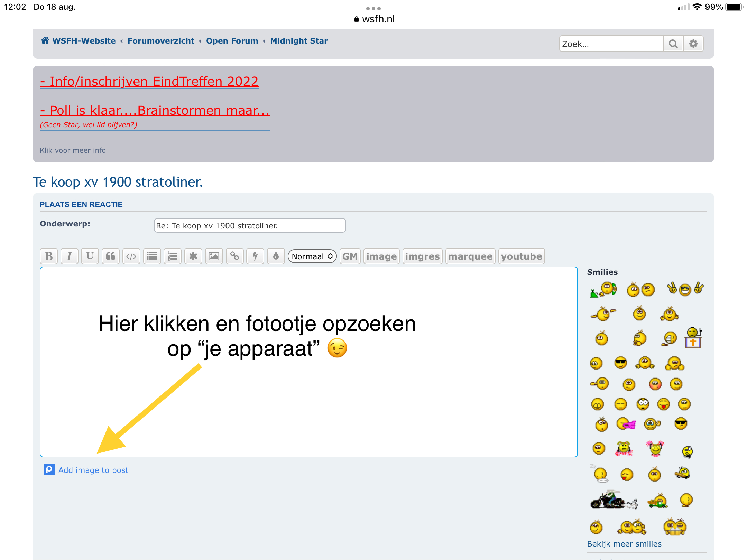Click Add image to post link
The image size is (747, 560).
coord(93,470)
